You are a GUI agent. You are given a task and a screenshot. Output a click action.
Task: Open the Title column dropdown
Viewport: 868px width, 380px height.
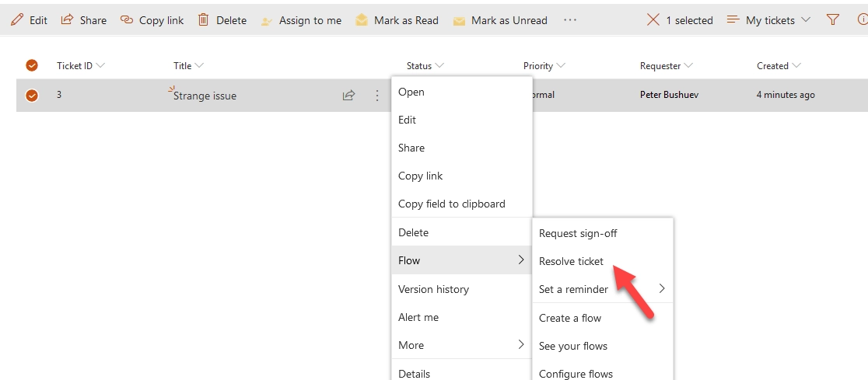199,65
